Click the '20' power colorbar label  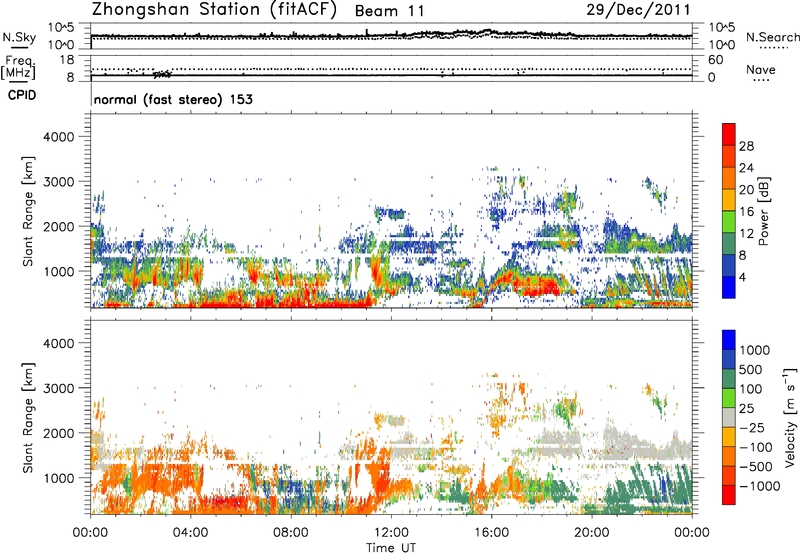[746, 190]
